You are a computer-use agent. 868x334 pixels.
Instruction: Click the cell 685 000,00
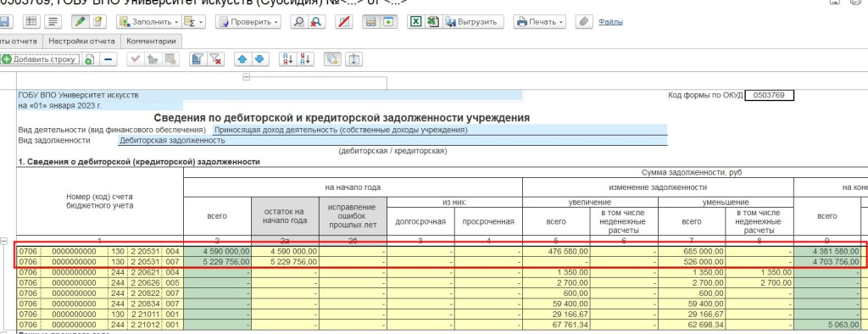692,251
